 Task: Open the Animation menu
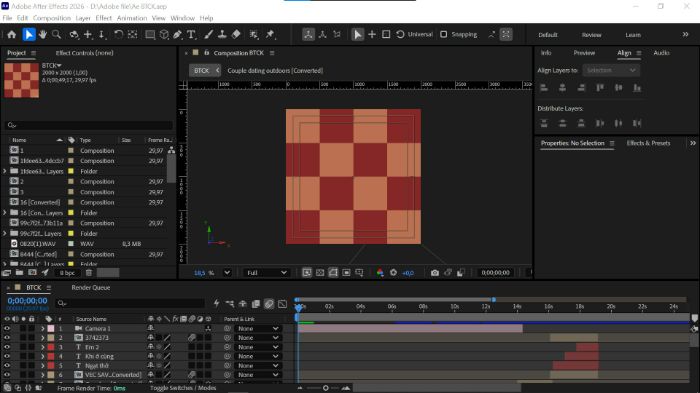point(132,18)
